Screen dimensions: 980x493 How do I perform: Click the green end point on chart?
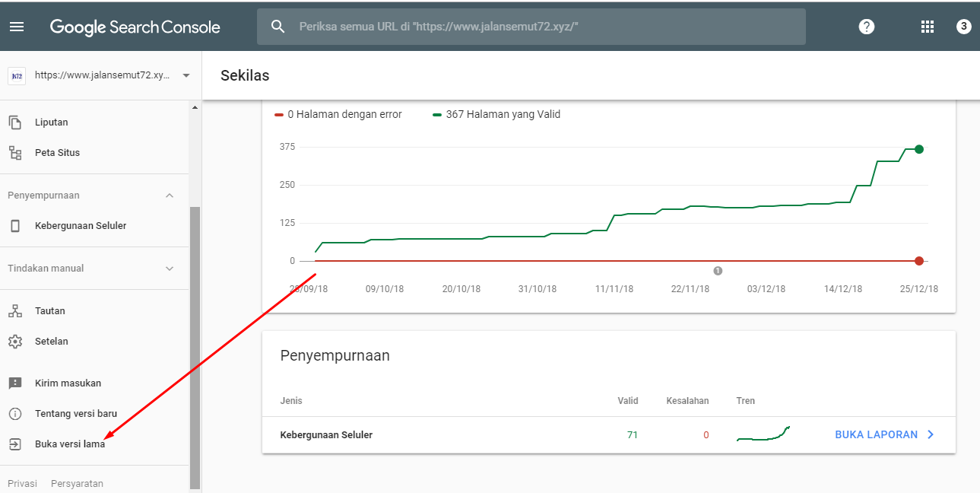click(919, 149)
